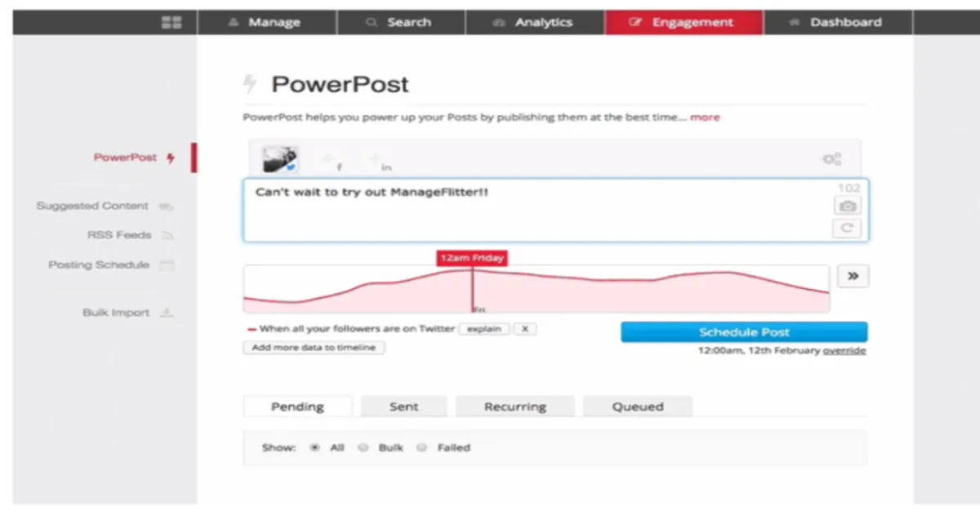Click the Schedule Post button
This screenshot has width=980, height=525.
[x=744, y=332]
